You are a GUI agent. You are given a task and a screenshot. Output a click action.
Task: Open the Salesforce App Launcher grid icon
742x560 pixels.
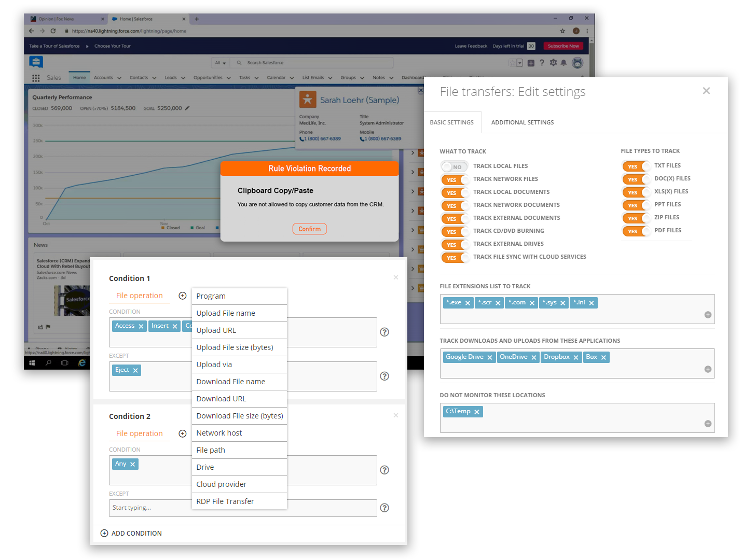point(35,78)
